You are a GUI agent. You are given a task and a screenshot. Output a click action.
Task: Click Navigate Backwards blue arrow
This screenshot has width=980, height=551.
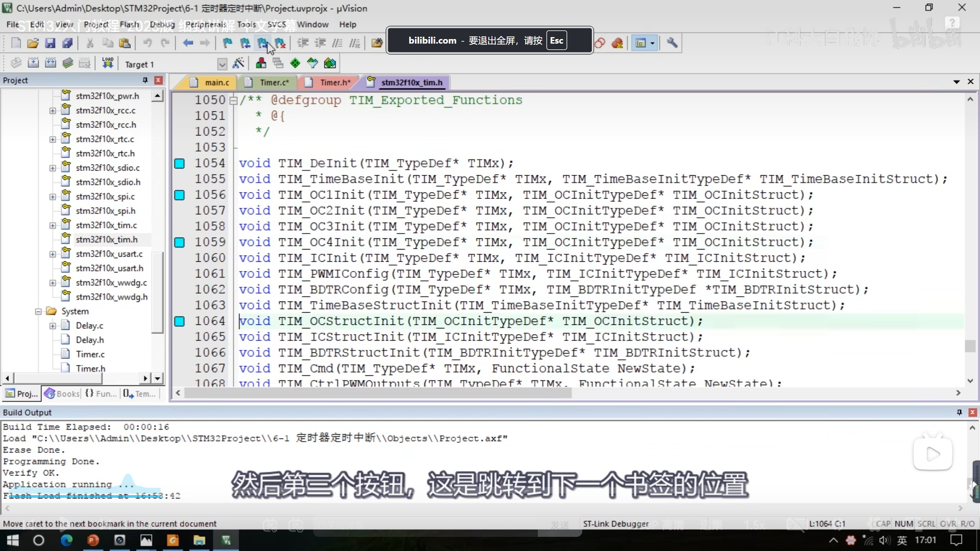(x=188, y=43)
